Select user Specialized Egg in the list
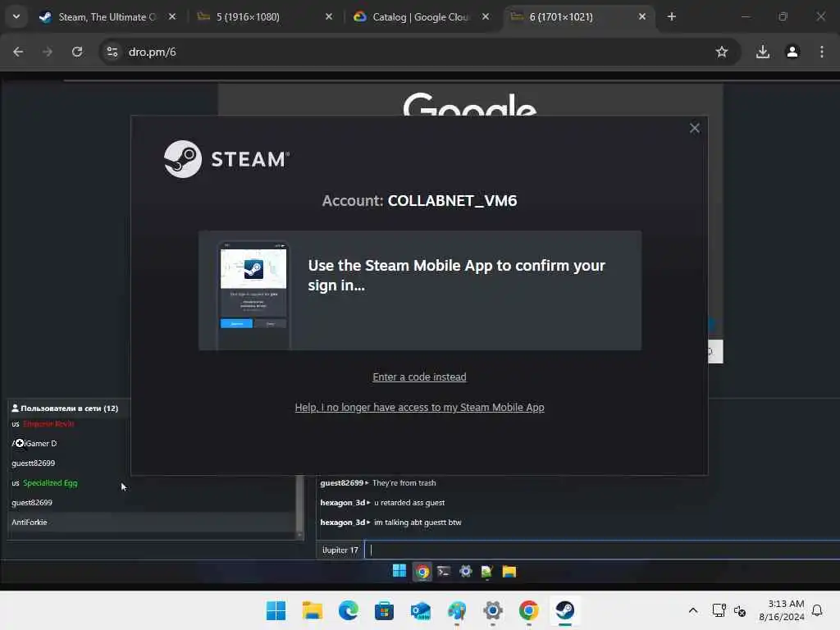Image resolution: width=840 pixels, height=630 pixels. [50, 483]
